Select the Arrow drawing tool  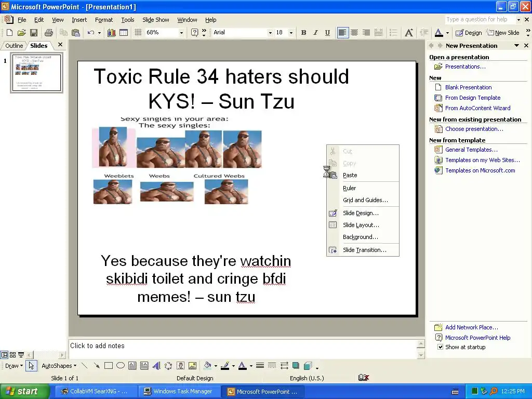(x=97, y=365)
